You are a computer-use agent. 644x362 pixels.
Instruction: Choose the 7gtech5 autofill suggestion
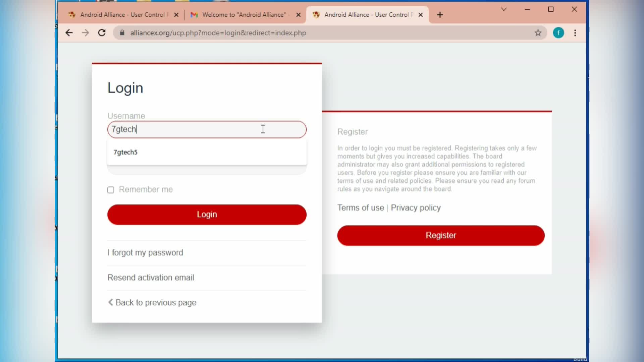[207, 152]
